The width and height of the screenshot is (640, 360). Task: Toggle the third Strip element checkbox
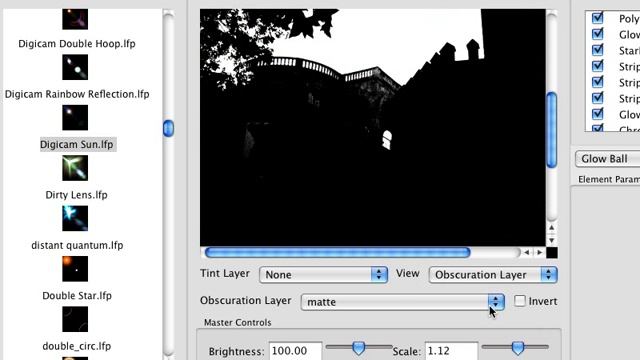[598, 98]
